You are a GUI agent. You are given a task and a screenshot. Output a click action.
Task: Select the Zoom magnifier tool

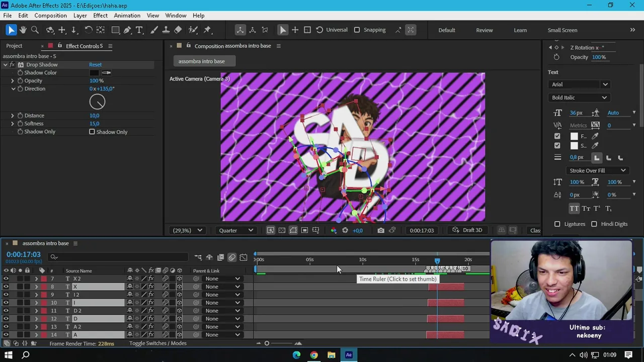(35, 30)
